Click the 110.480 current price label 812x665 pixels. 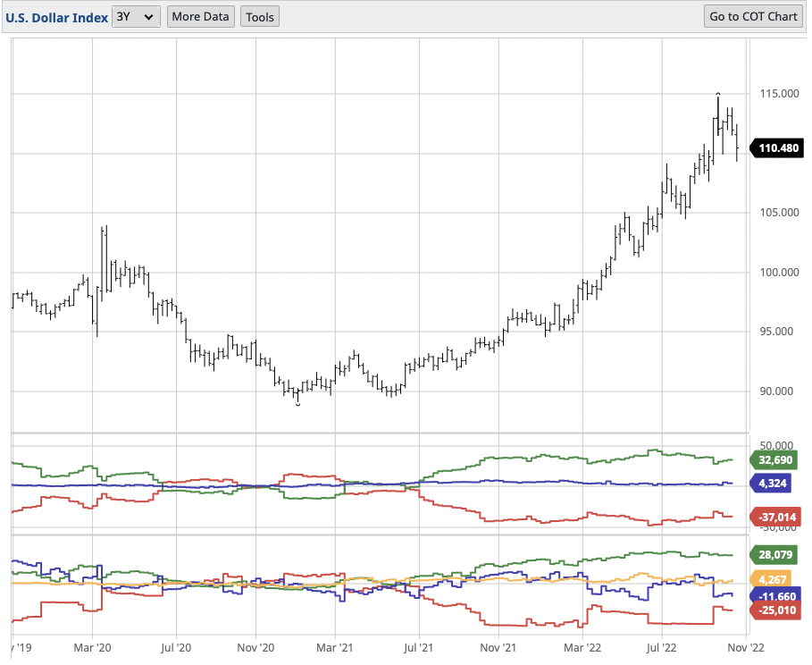[778, 148]
